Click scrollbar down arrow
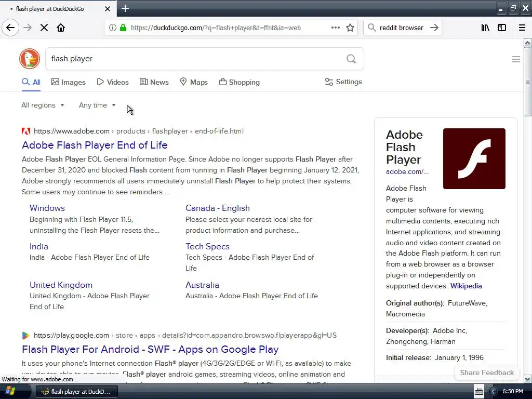532x399 pixels. (x=527, y=379)
